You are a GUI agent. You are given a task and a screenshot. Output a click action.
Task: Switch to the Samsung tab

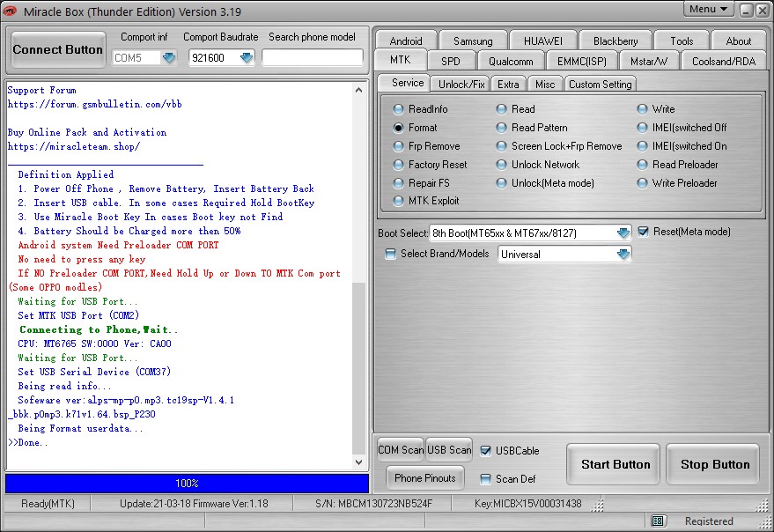473,41
